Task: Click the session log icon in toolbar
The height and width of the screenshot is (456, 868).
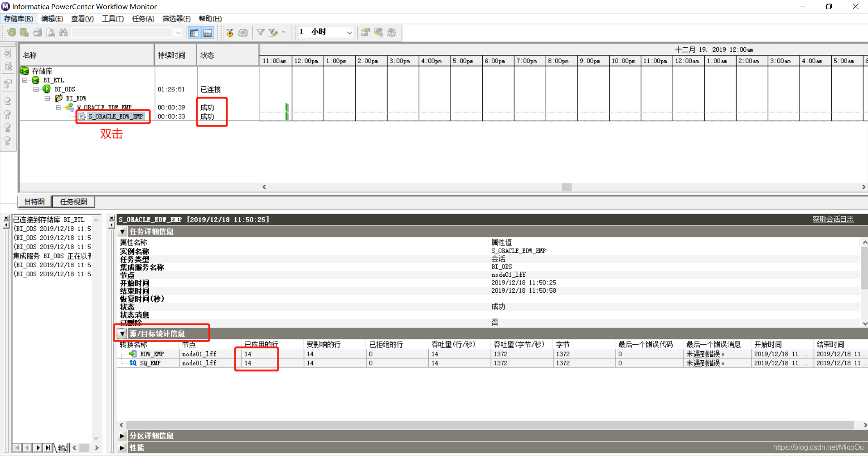Action: 378,32
